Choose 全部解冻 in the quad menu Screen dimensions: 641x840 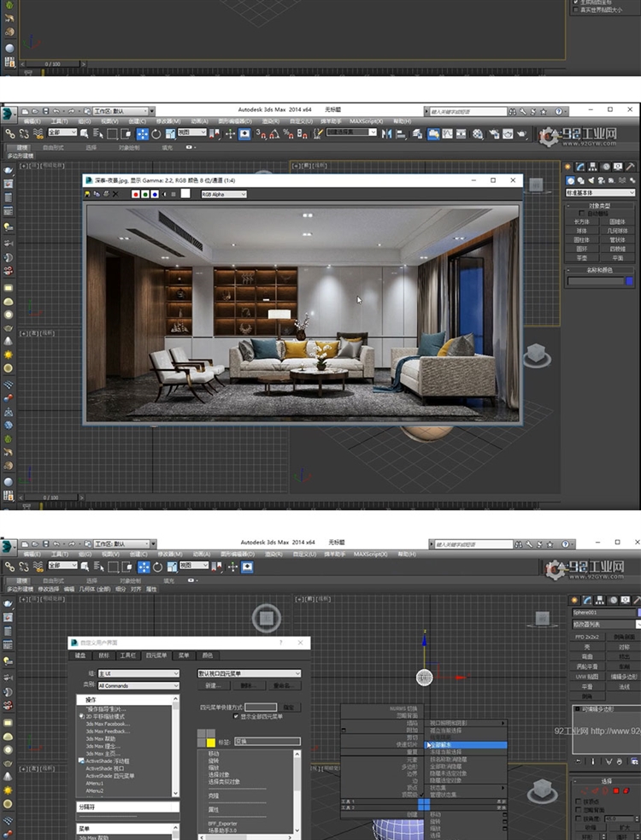click(x=467, y=744)
